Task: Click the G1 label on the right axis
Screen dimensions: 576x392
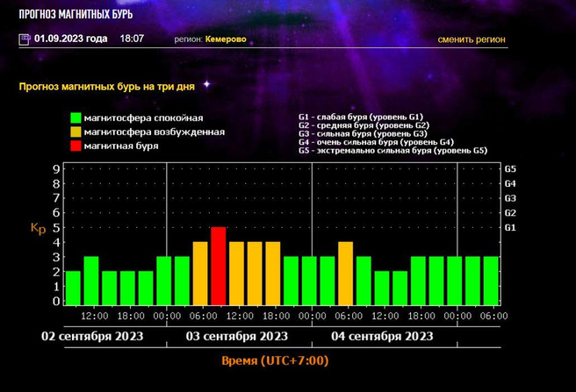Action: click(x=510, y=228)
